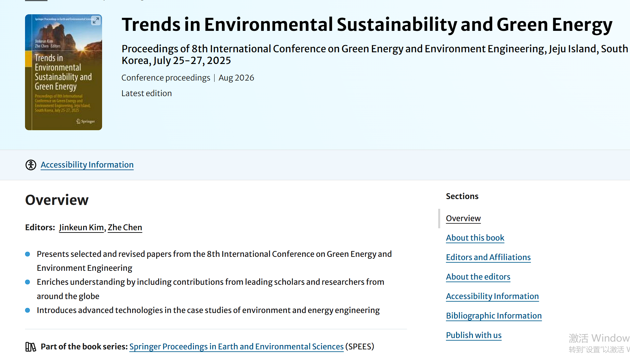
Task: Click the expand image icon on book cover
Action: 96,20
